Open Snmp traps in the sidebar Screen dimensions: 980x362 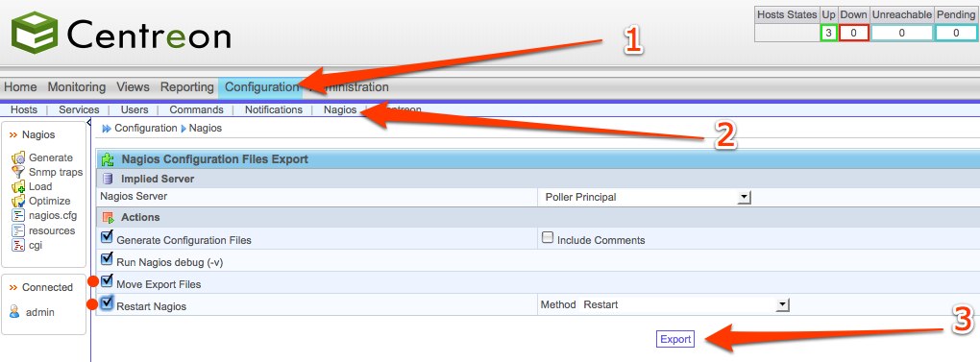click(x=56, y=172)
